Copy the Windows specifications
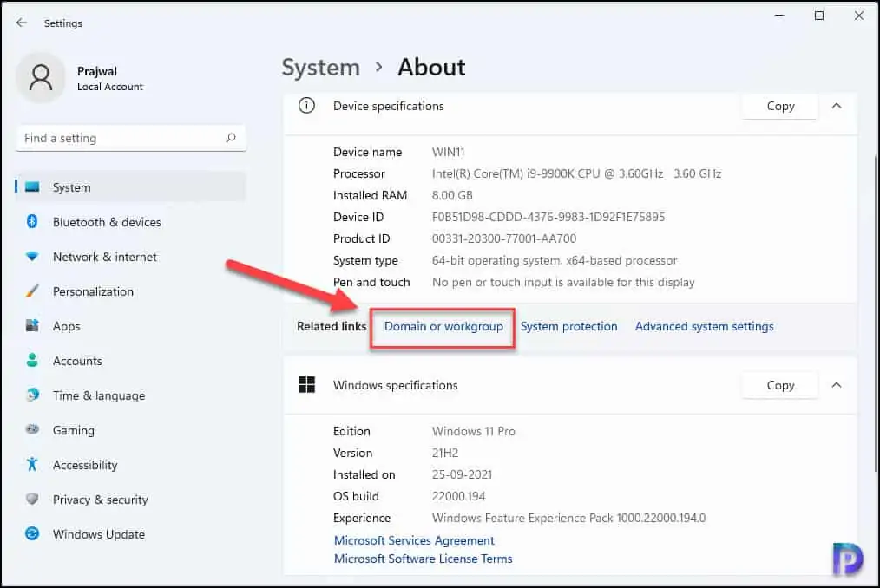 (780, 385)
